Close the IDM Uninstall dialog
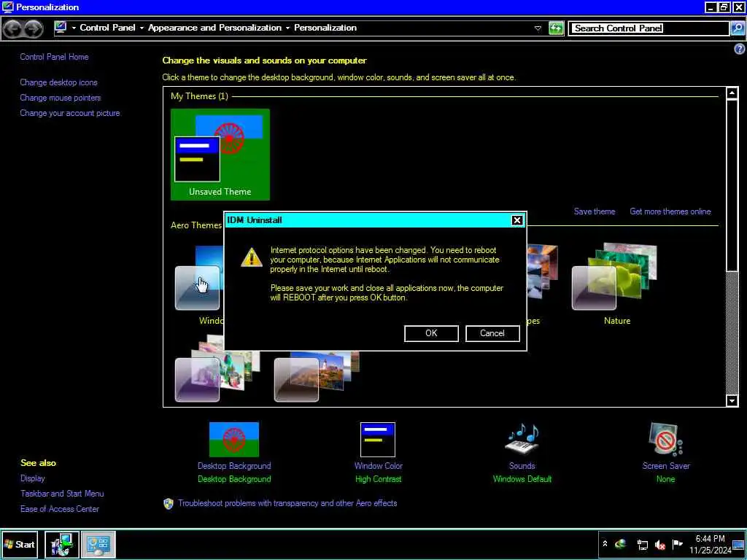This screenshot has height=560, width=747. 517,220
